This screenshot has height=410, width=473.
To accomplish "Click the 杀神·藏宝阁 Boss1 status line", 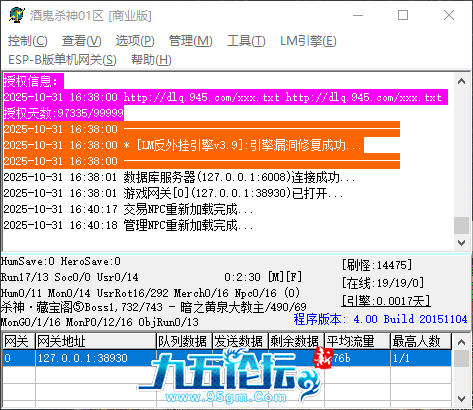I will click(x=153, y=307).
